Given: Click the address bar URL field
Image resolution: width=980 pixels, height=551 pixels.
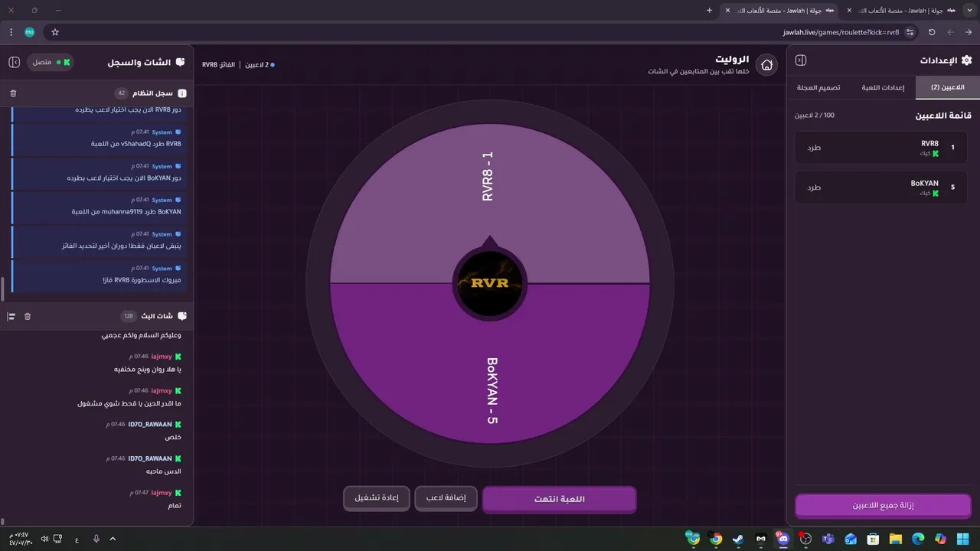Looking at the screenshot, I should tap(482, 32).
